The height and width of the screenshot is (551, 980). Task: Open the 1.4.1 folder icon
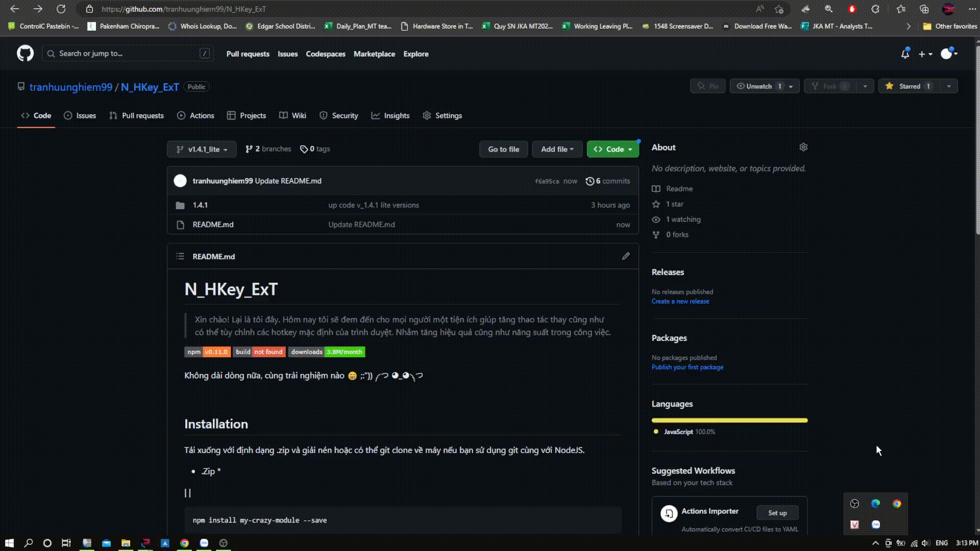tap(180, 205)
